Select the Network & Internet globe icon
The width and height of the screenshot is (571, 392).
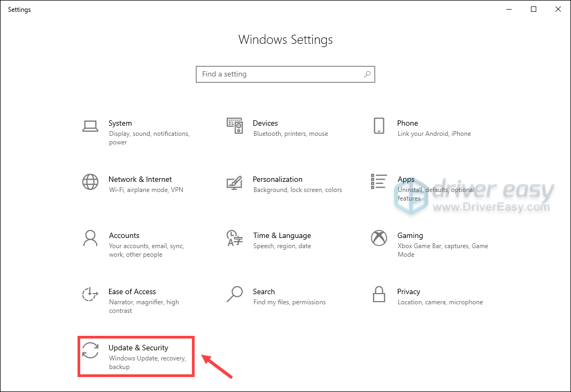click(x=90, y=182)
